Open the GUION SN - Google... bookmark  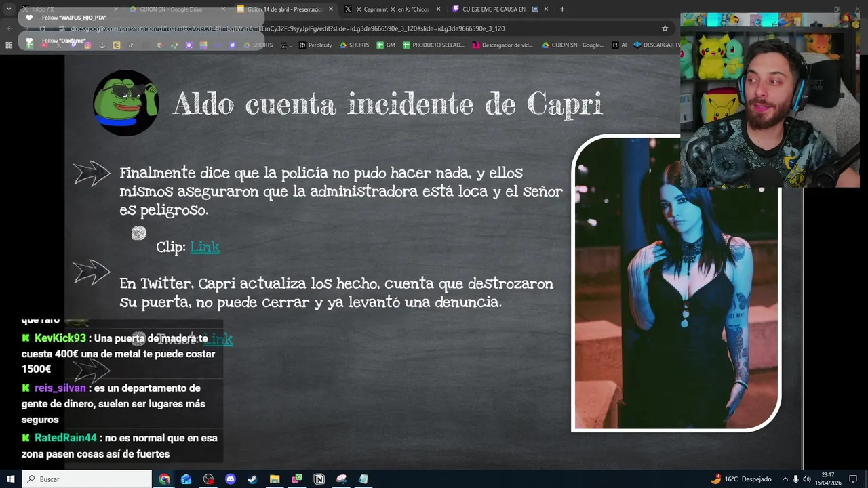(x=572, y=45)
